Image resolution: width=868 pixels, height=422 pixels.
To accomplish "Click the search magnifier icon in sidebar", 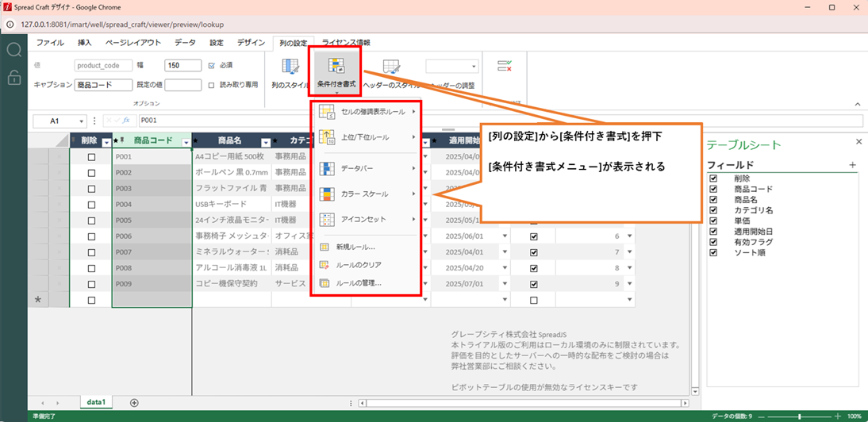I will [x=13, y=51].
